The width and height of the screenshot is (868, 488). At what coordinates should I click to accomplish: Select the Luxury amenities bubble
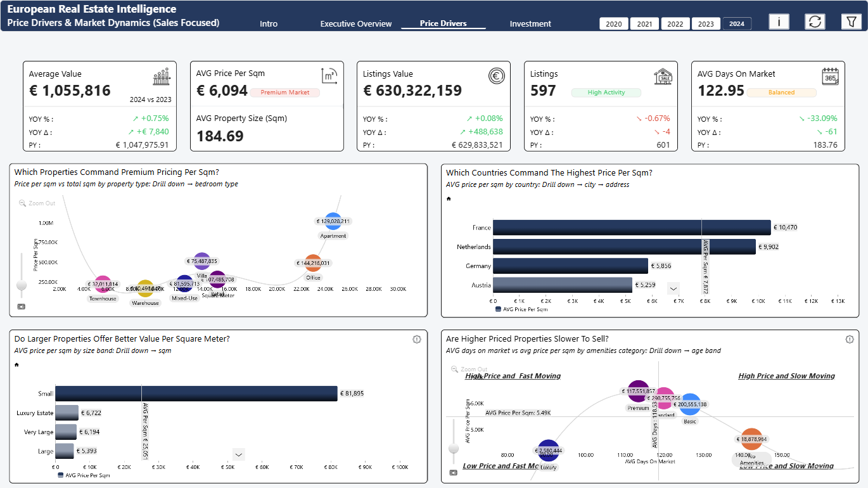coord(548,451)
